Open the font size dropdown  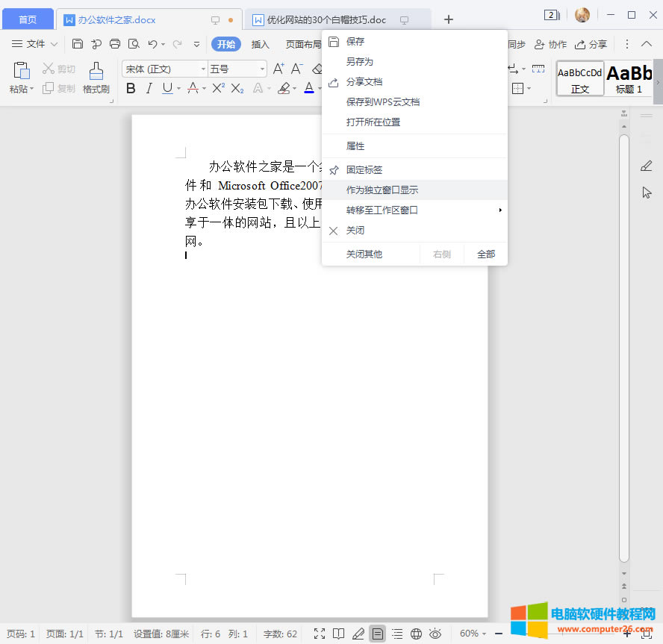(x=261, y=68)
